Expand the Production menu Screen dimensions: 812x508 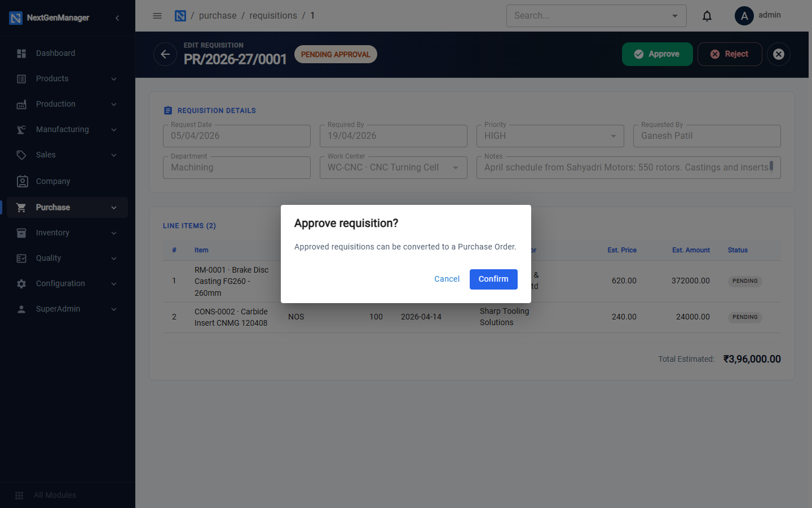click(114, 104)
